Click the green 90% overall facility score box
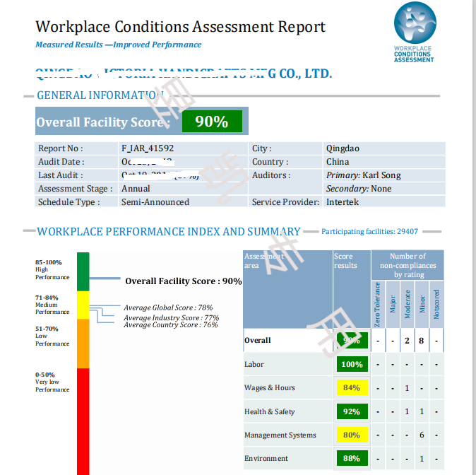The width and height of the screenshot is (476, 475). 212,122
